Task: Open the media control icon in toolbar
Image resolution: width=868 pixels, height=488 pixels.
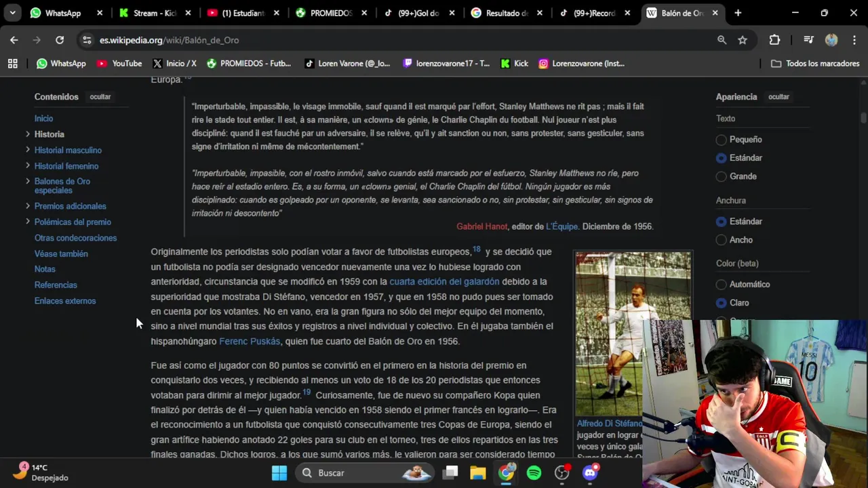Action: [808, 40]
